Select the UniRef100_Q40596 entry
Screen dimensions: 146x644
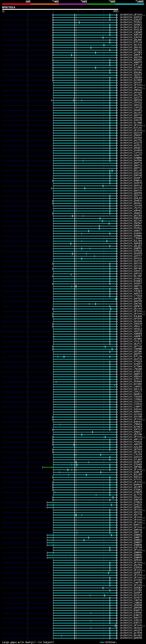pos(131,161)
